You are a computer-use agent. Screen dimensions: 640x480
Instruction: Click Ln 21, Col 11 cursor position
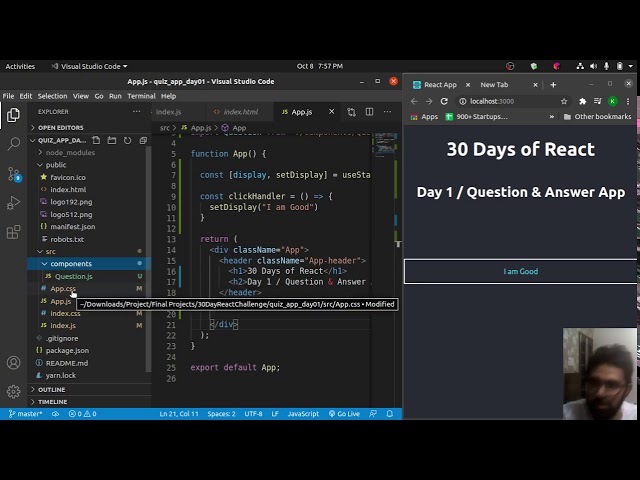click(x=179, y=413)
